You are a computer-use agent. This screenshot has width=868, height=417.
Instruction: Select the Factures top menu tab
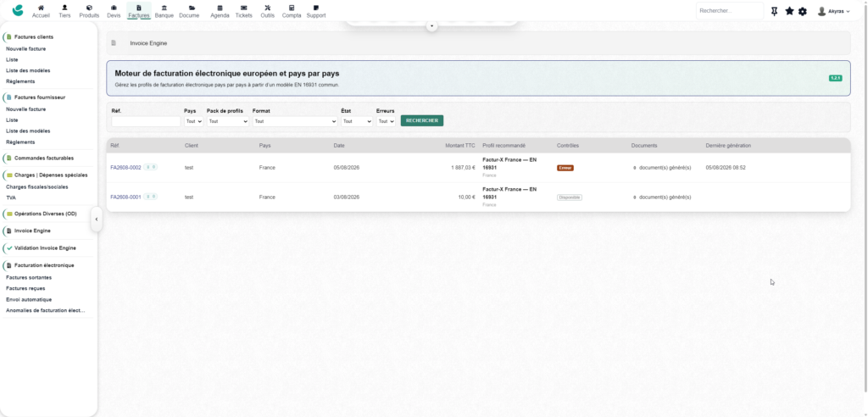139,11
